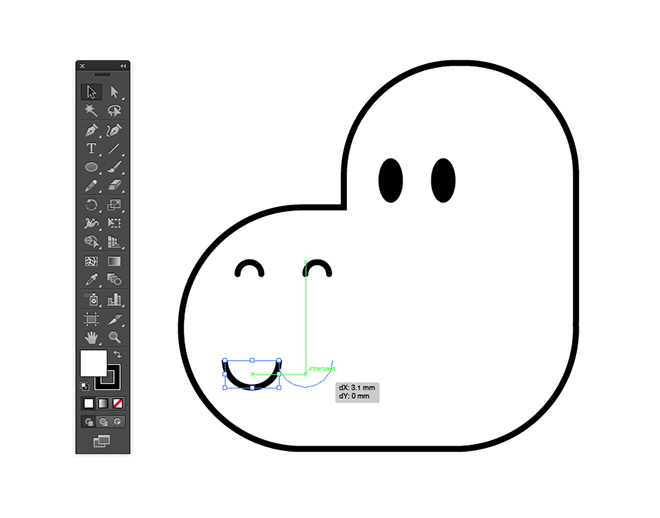Collapse the tools panel with double arrows

point(123,66)
